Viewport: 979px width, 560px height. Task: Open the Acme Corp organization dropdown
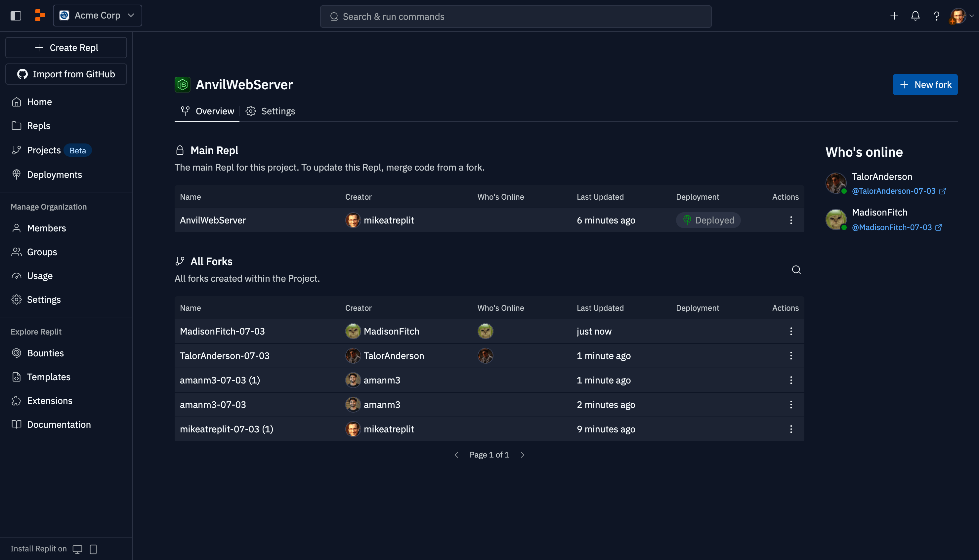(x=97, y=16)
